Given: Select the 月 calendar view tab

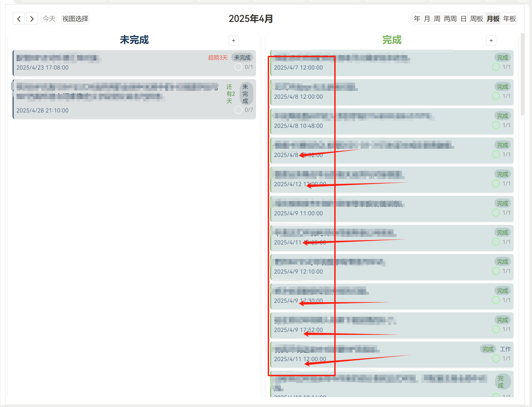Looking at the screenshot, I should pos(427,19).
